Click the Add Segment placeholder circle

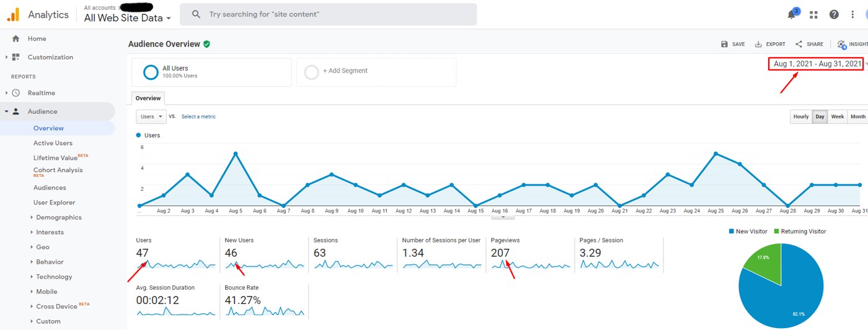pyautogui.click(x=312, y=72)
